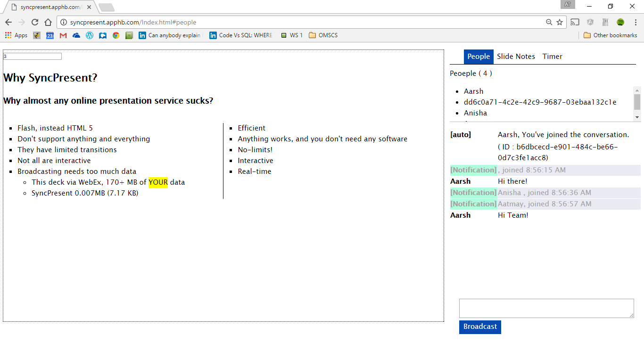Click the 'Efficient' bullet
This screenshot has width=644, height=343.
click(x=251, y=128)
